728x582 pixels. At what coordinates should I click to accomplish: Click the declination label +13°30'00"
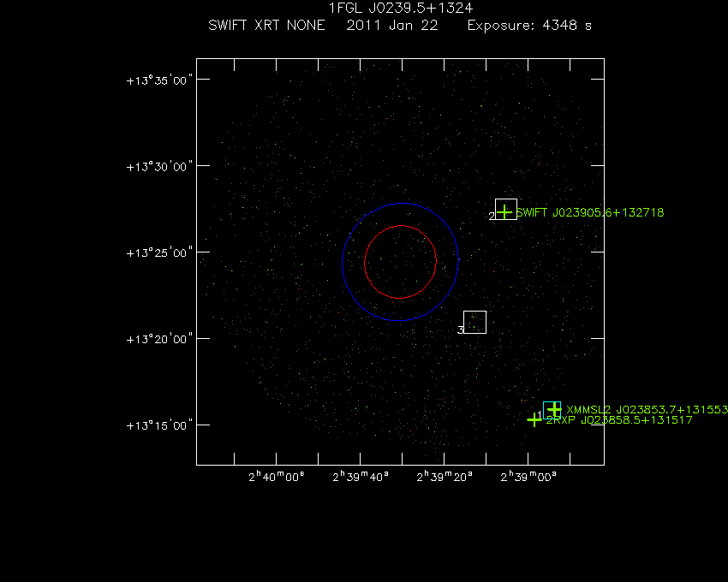(x=159, y=167)
